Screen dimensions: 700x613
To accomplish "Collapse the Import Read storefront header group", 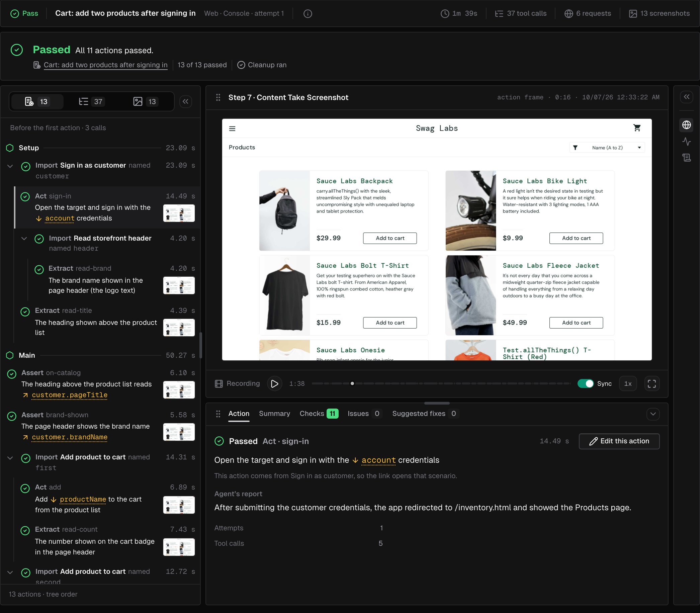I will (x=24, y=239).
